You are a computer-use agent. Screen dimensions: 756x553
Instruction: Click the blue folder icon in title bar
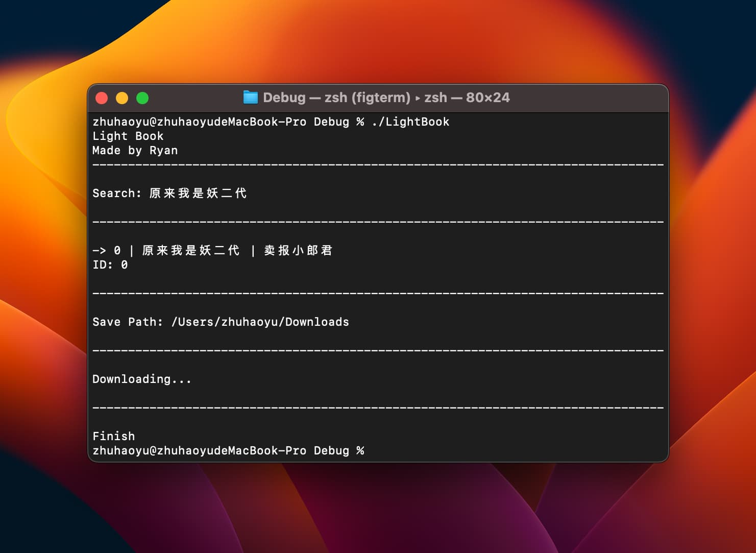point(250,98)
